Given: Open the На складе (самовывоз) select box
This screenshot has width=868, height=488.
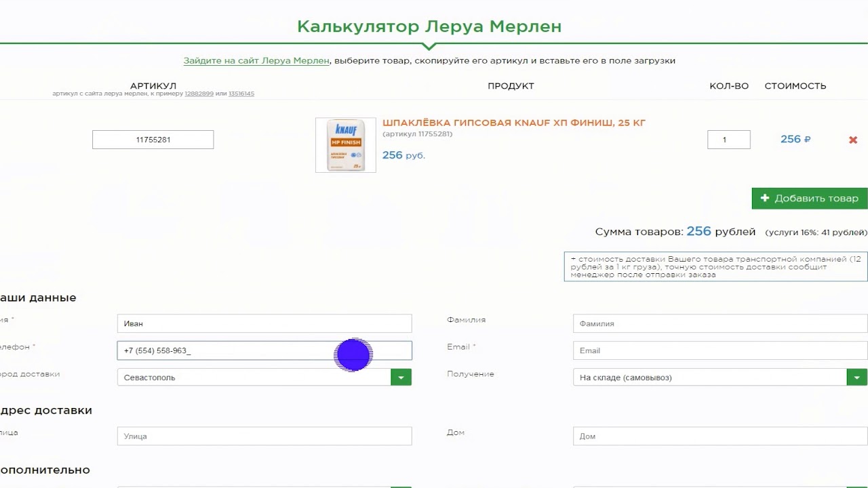Looking at the screenshot, I should [720, 377].
